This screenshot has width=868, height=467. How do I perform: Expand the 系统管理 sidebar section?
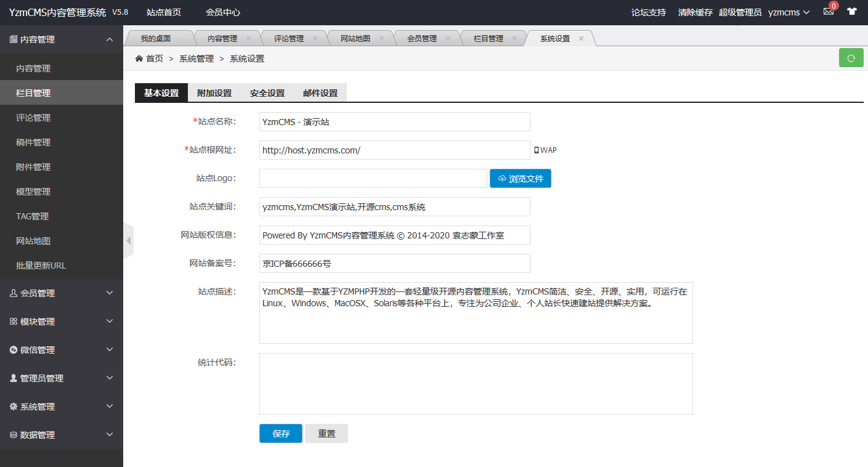point(62,407)
